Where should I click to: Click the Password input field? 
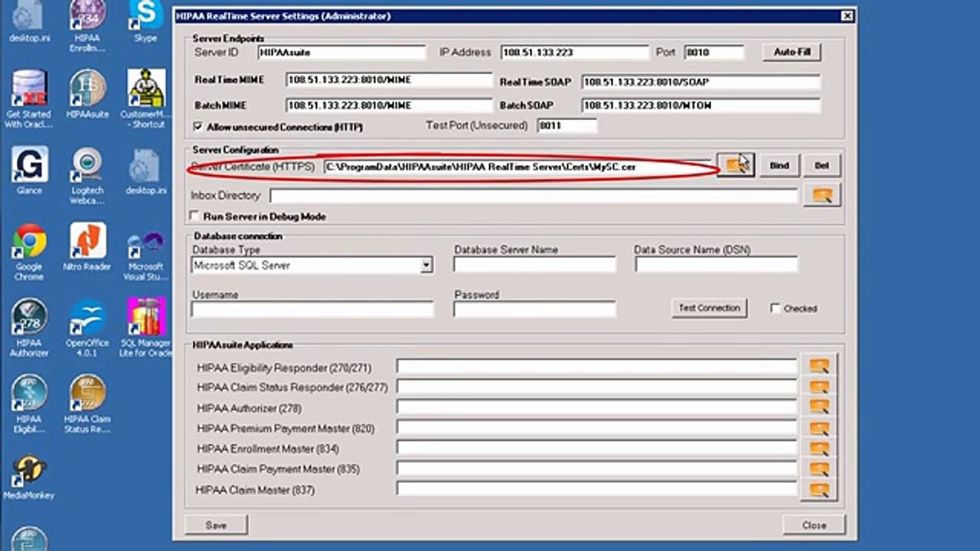coord(534,309)
